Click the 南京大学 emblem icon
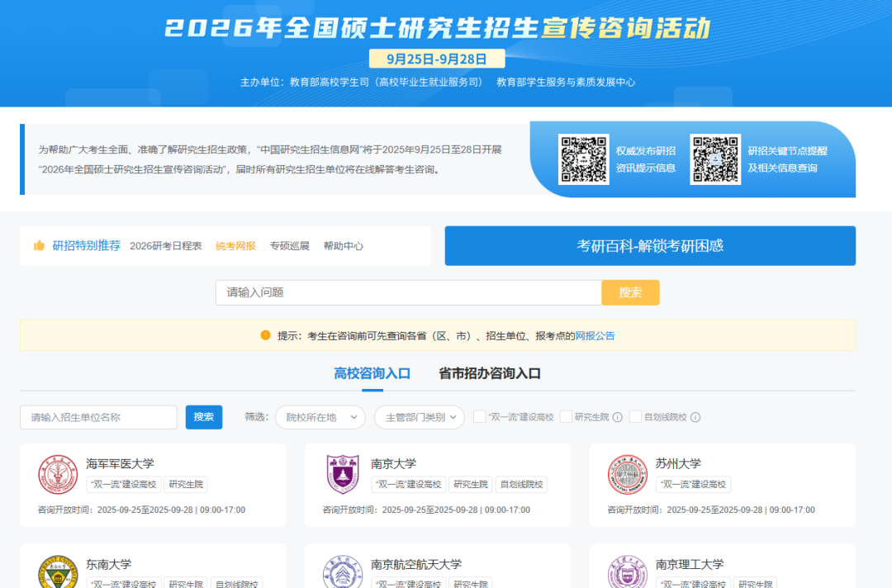 click(343, 475)
